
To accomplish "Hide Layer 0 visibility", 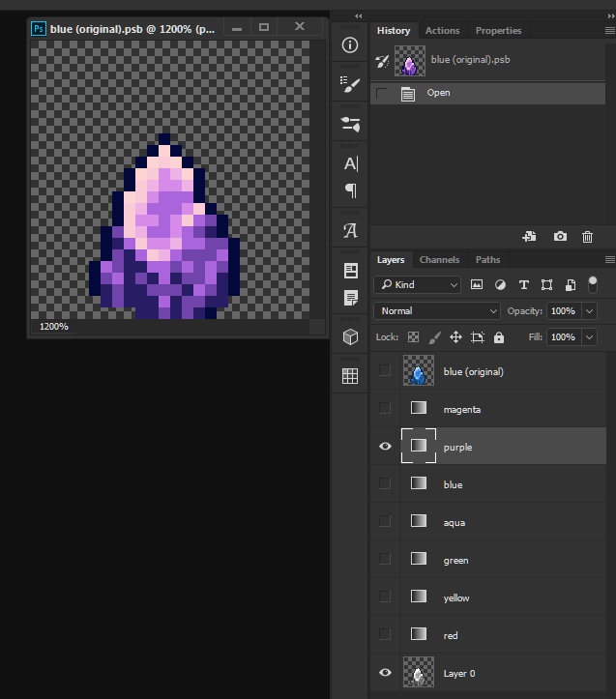I will point(385,673).
